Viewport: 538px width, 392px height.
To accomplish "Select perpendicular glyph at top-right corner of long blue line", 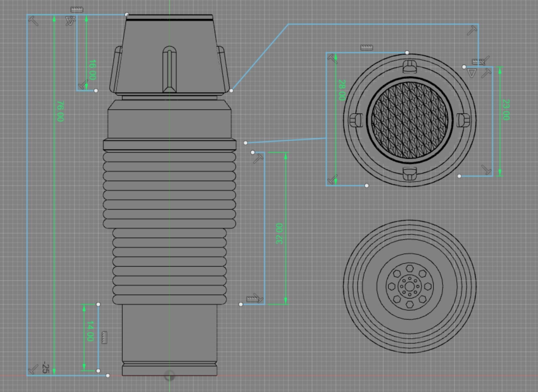I will coord(472,30).
